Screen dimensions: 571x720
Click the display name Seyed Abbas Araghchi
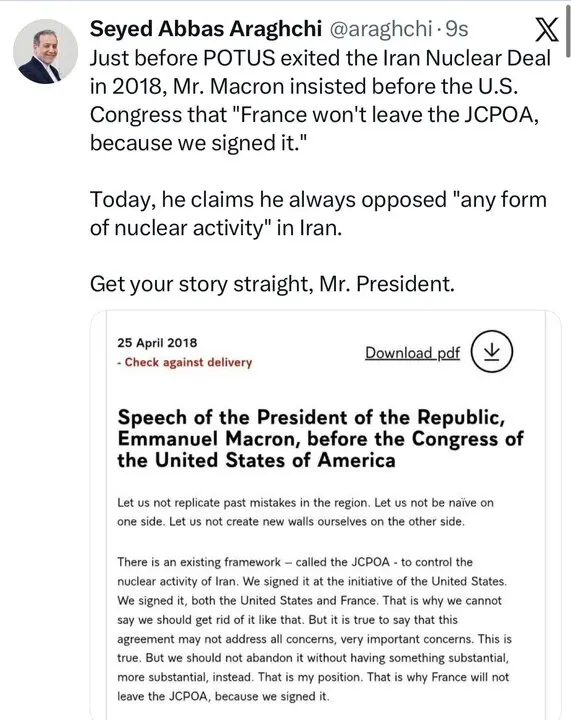(x=206, y=29)
